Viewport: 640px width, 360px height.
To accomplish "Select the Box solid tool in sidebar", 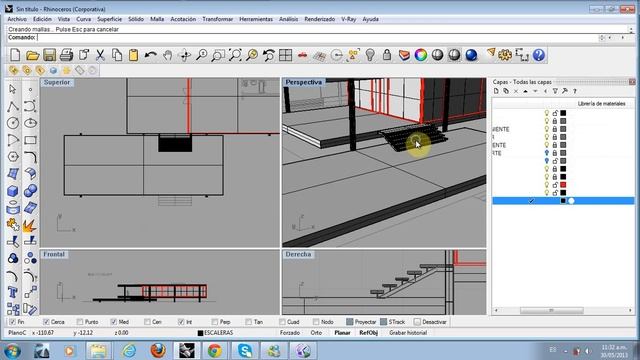I will pyautogui.click(x=13, y=191).
